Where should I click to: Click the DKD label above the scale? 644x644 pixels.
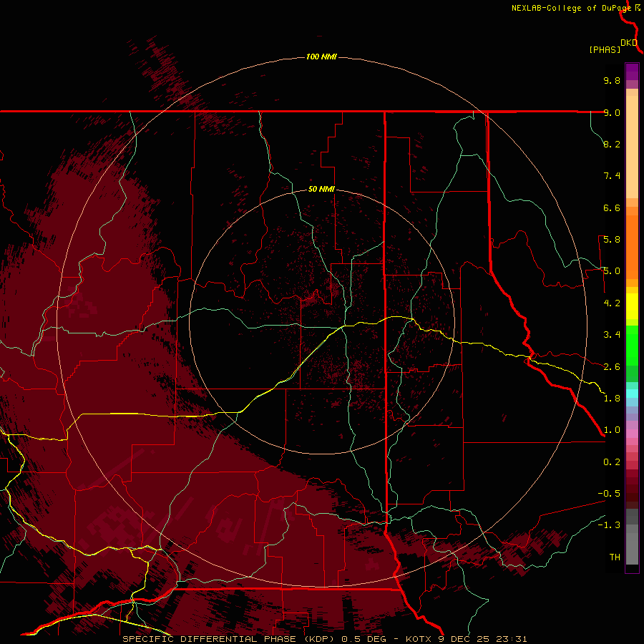coord(629,43)
